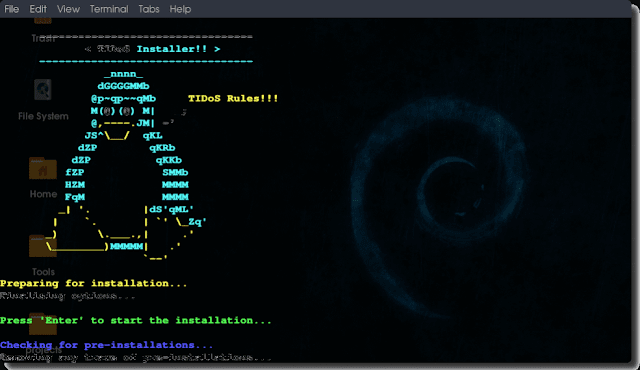This screenshot has width=640, height=370.
Task: Open the Terminal menu
Action: coord(109,9)
